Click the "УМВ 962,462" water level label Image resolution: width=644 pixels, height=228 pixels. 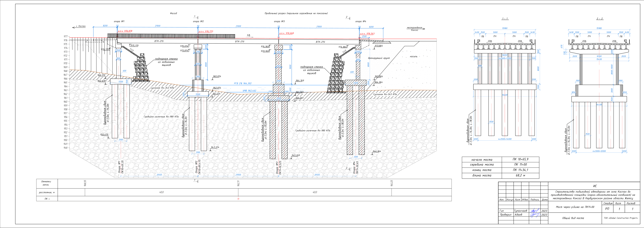click(x=249, y=91)
